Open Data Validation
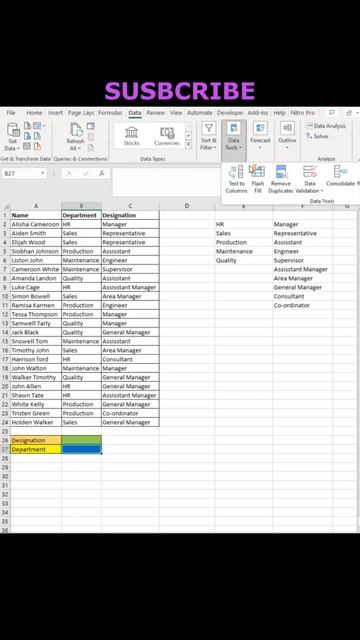This screenshot has width=360, height=640. coord(310,179)
